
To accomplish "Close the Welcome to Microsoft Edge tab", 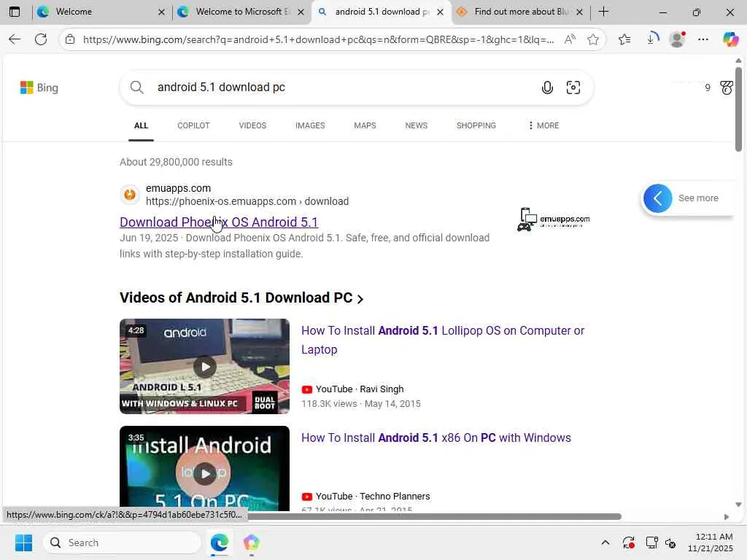I will (301, 12).
